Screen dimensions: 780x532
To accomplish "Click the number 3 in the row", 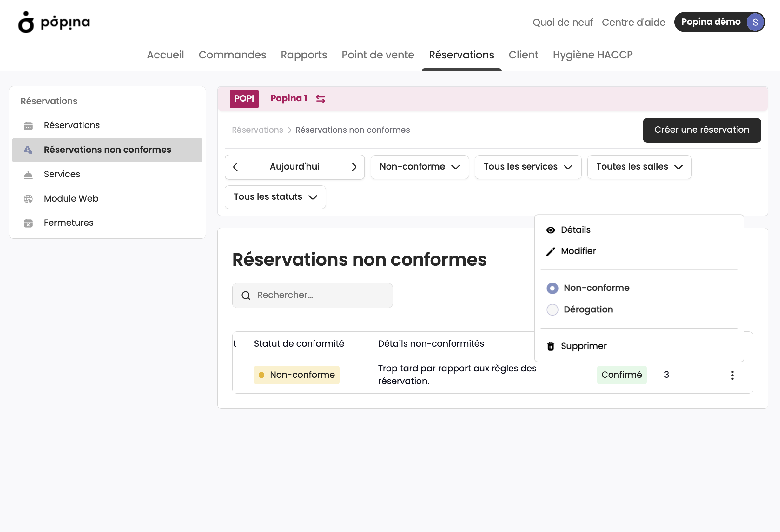I will [x=666, y=375].
